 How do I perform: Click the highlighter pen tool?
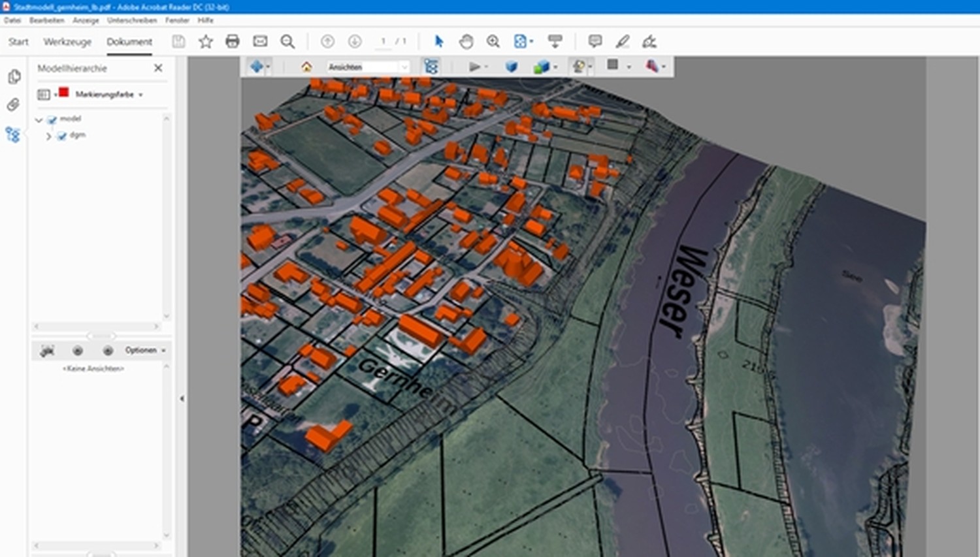[622, 42]
